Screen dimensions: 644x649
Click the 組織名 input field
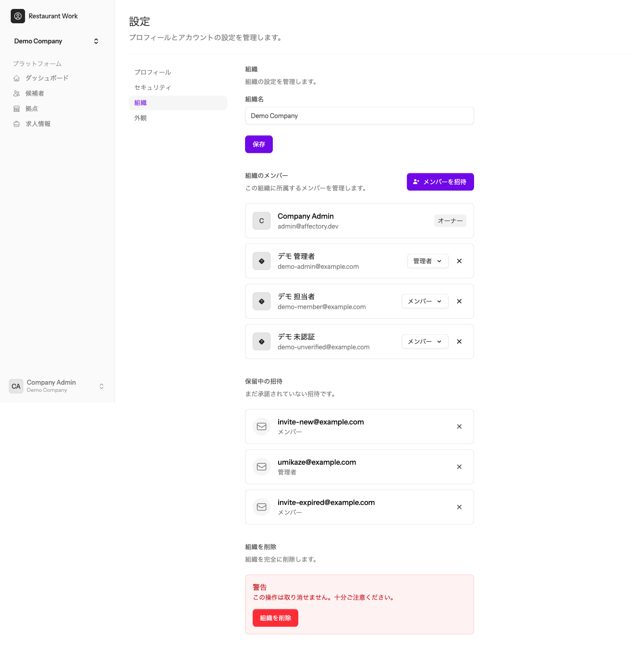coord(360,116)
